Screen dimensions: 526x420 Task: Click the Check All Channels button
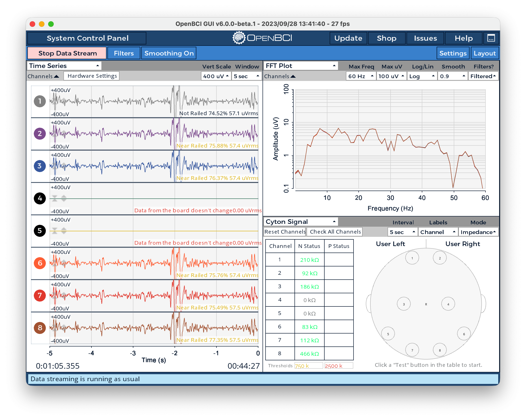pos(335,232)
